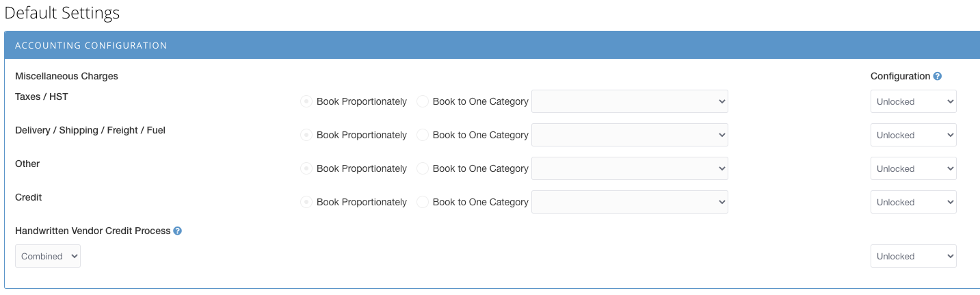Select Book to One Category for Credit

click(x=423, y=202)
